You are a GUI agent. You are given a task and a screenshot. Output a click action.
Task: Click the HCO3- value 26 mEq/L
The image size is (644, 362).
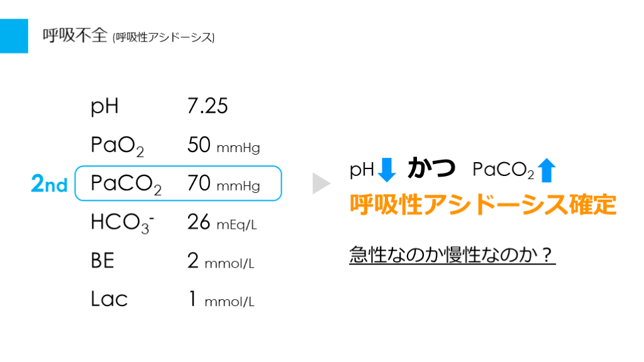(222, 222)
